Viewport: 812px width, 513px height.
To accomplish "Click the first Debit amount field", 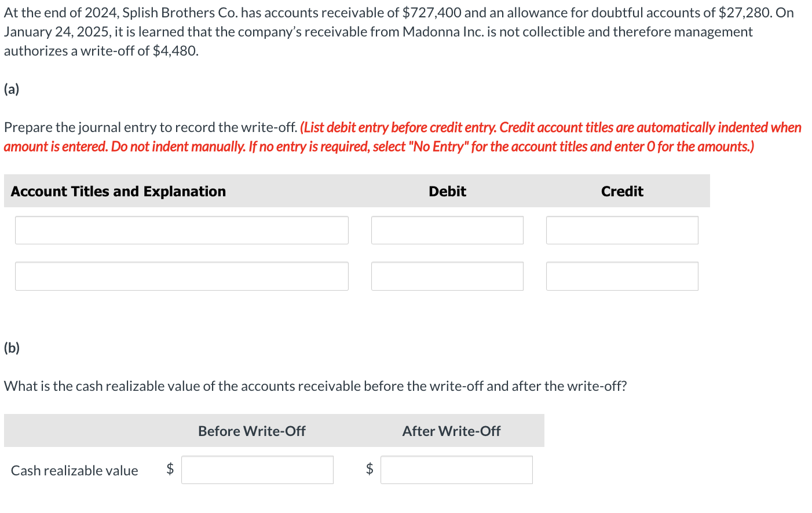I will click(x=447, y=230).
